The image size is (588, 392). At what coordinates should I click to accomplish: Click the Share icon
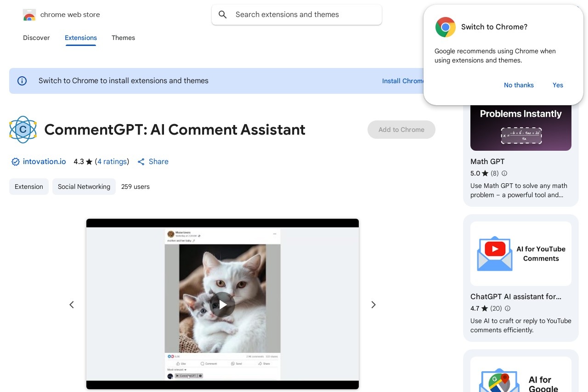[141, 162]
